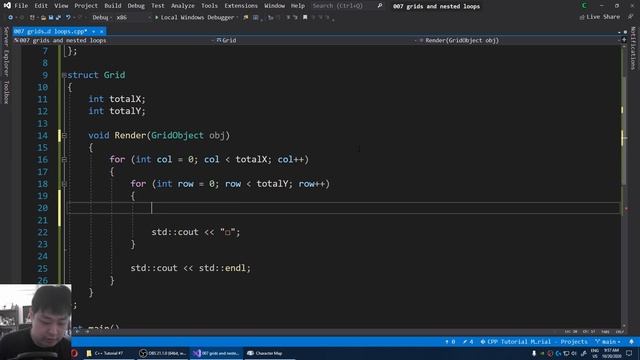Select the 007 grids loops.cpp tab
The width and height of the screenshot is (640, 360).
(50, 31)
